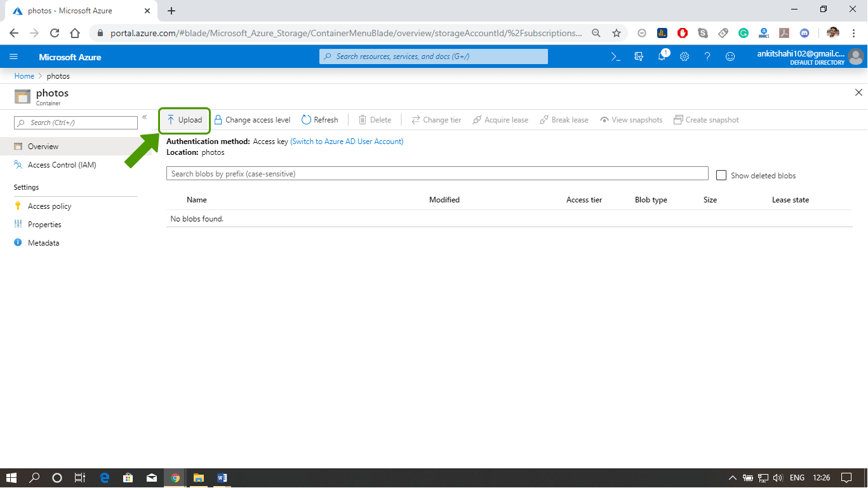The image size is (868, 488).
Task: Select Overview in the sidebar
Action: coord(76,147)
